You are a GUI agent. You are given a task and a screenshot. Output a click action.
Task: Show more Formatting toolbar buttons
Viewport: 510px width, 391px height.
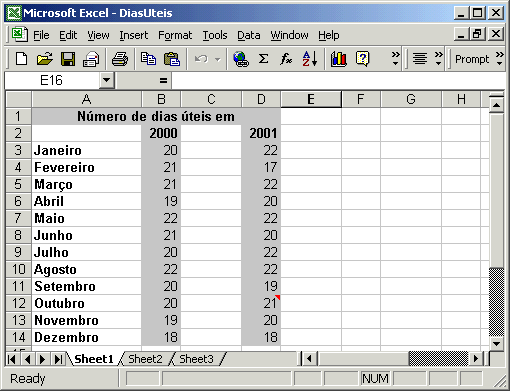(x=439, y=59)
